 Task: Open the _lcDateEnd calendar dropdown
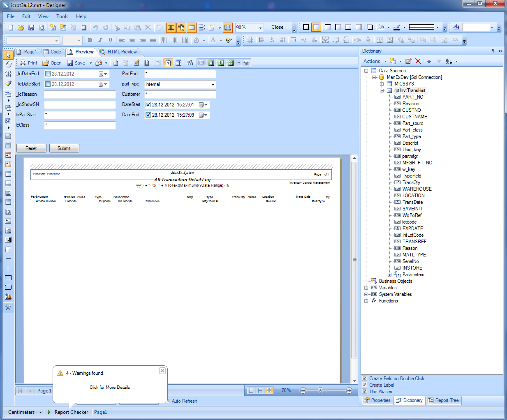click(x=103, y=74)
